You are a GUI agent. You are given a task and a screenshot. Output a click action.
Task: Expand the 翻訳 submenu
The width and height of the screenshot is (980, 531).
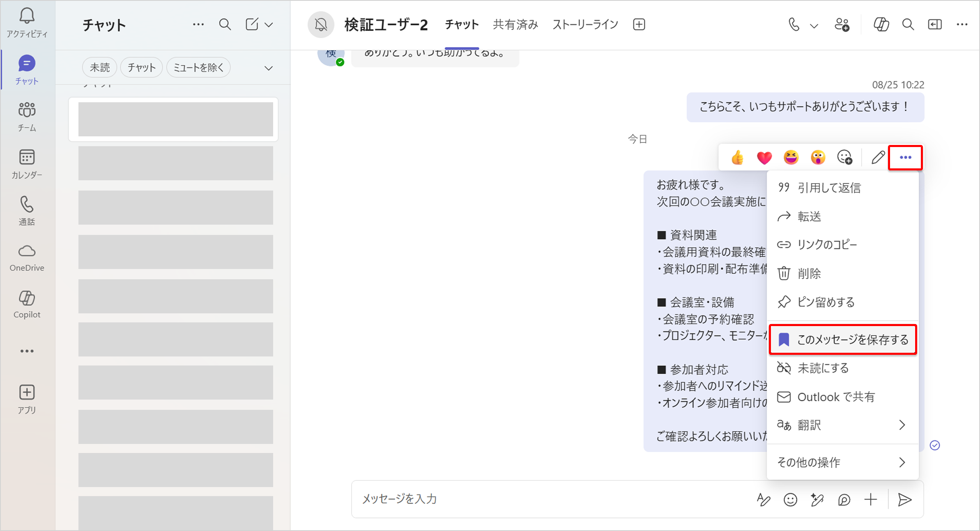click(842, 425)
